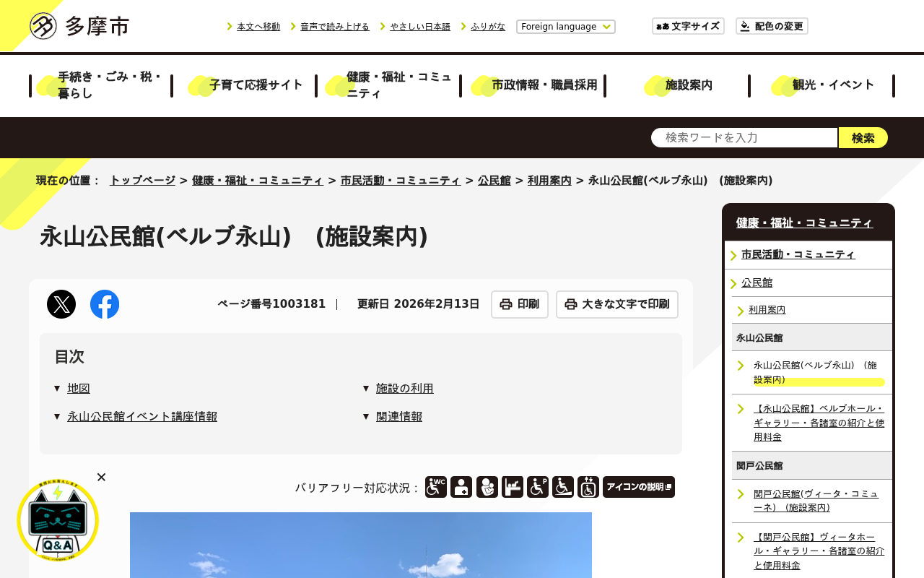The image size is (924, 578).
Task: Go to トップページ breadcrumb
Action: pyautogui.click(x=142, y=181)
